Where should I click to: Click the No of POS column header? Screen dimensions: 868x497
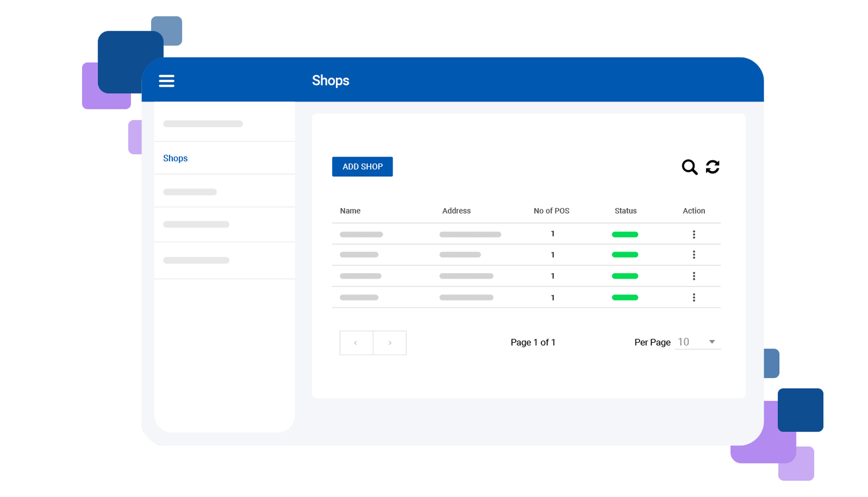[551, 211]
